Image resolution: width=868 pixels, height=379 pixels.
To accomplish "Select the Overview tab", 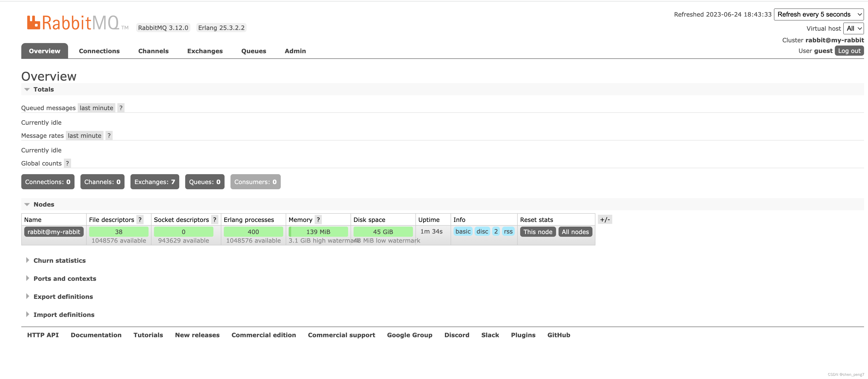I will (x=45, y=51).
